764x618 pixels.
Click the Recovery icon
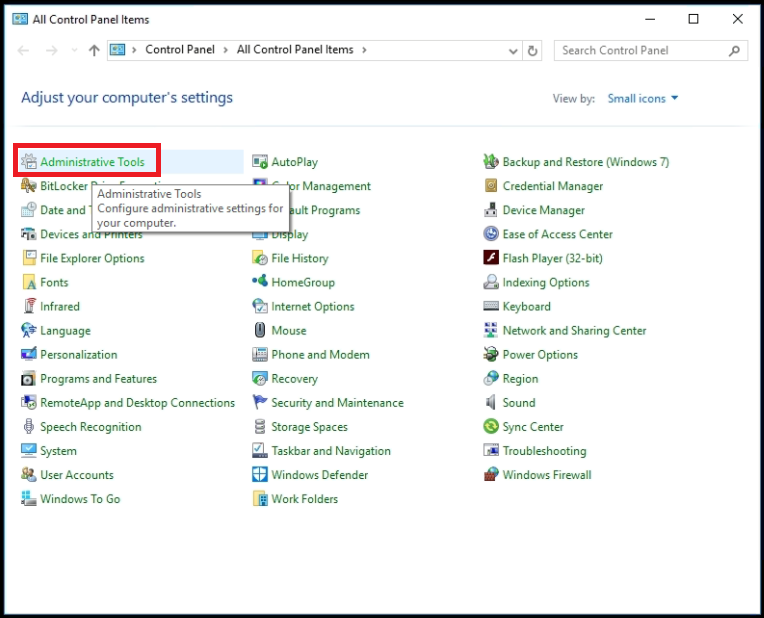click(260, 378)
